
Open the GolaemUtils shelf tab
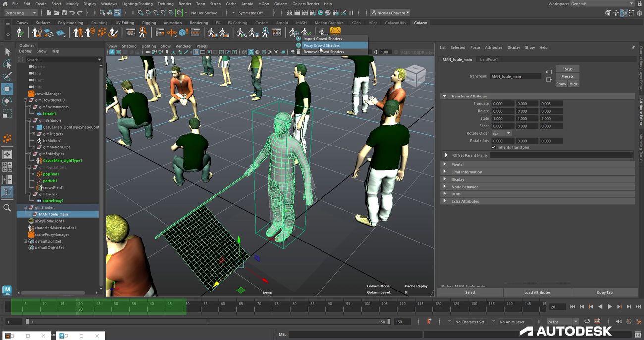coord(395,23)
